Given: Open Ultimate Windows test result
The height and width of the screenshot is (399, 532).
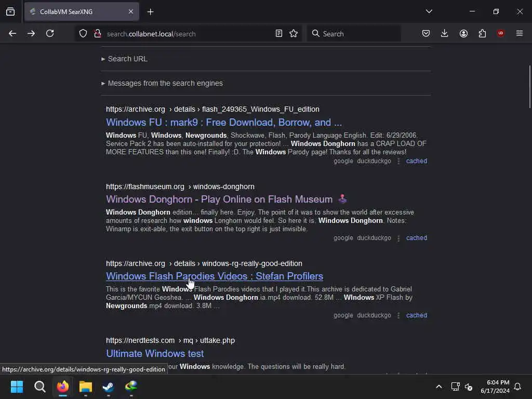Looking at the screenshot, I should click(x=155, y=353).
